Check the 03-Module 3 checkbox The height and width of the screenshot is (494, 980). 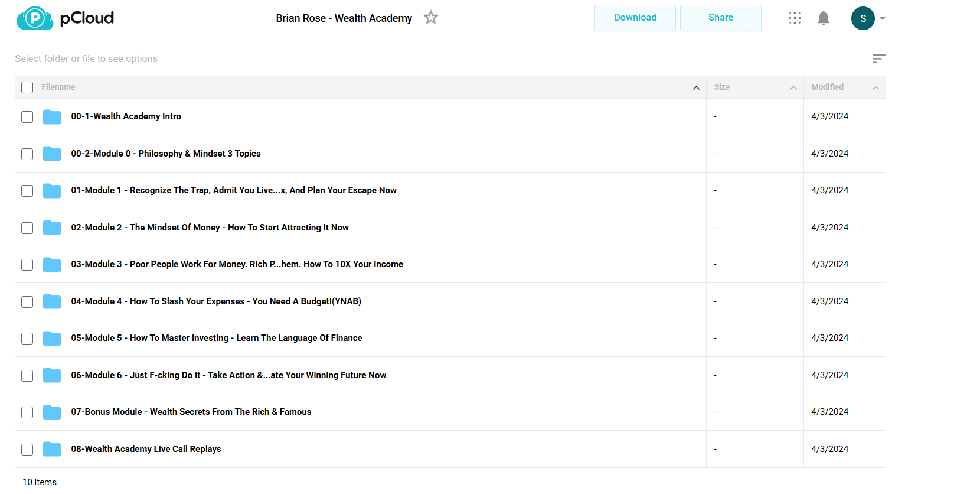(x=27, y=265)
